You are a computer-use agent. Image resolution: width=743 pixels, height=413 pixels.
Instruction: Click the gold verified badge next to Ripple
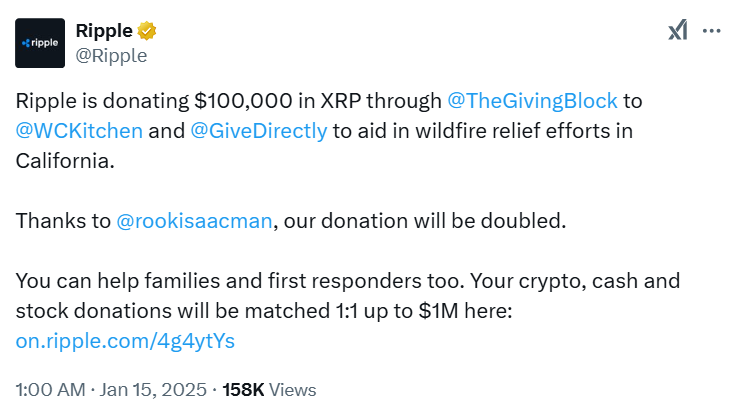click(x=147, y=31)
